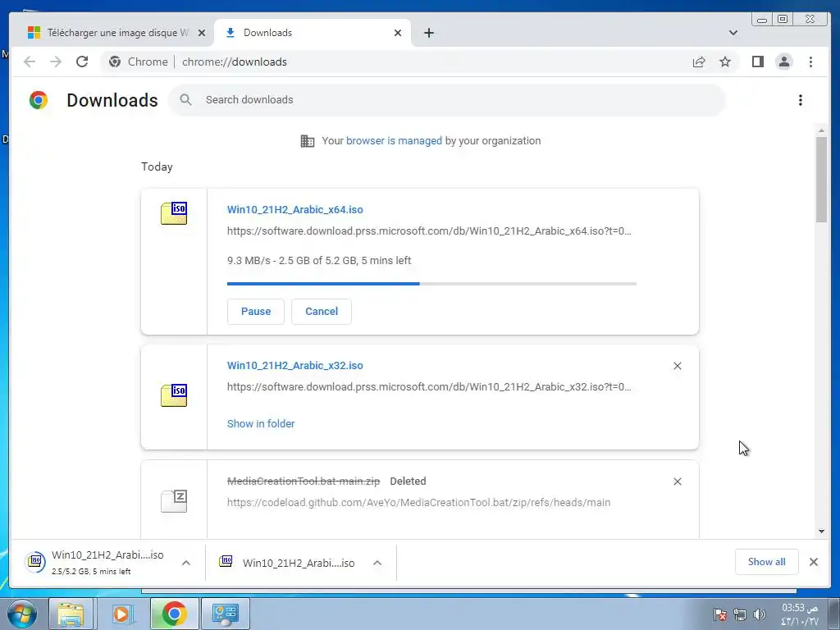Image resolution: width=840 pixels, height=630 pixels.
Task: Switch to the Télécharger une image disque tab
Action: (x=115, y=33)
